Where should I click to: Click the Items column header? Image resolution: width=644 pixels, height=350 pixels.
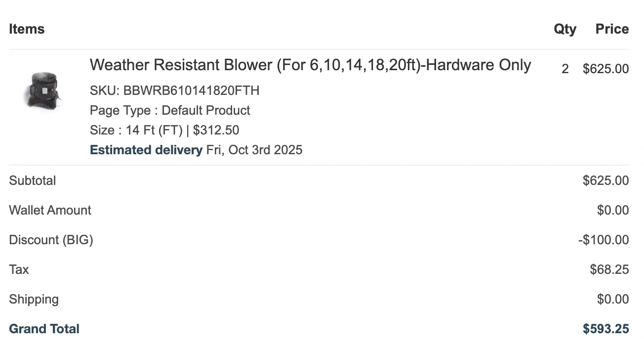[x=27, y=29]
